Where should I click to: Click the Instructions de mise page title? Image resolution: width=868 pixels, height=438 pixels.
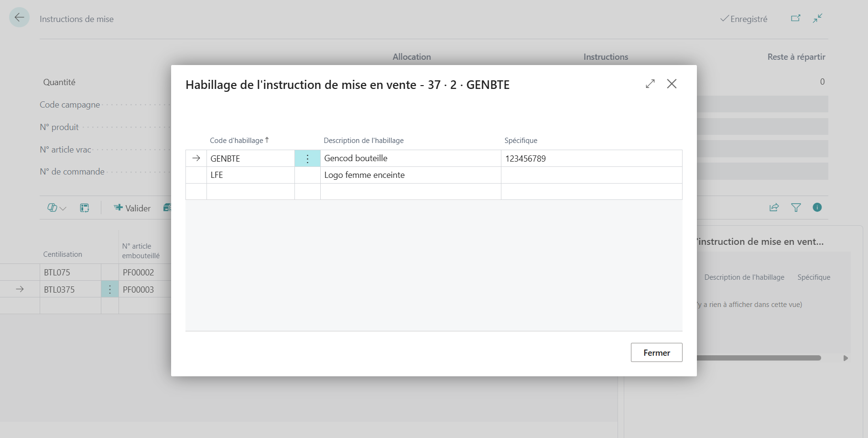76,19
